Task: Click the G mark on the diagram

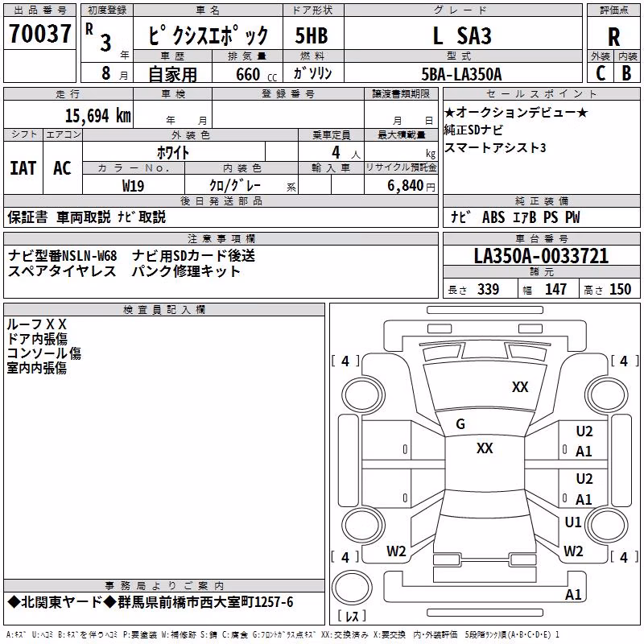Action: 460,424
